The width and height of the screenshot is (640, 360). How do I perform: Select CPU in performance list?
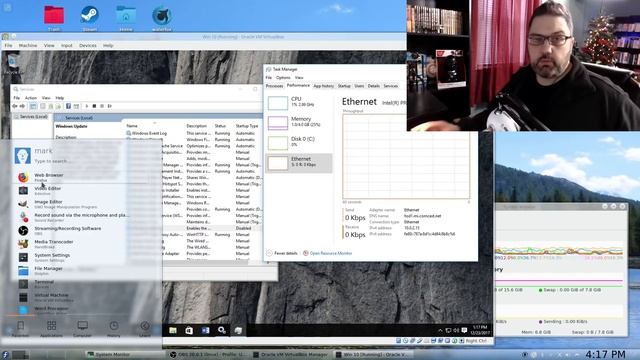[299, 102]
